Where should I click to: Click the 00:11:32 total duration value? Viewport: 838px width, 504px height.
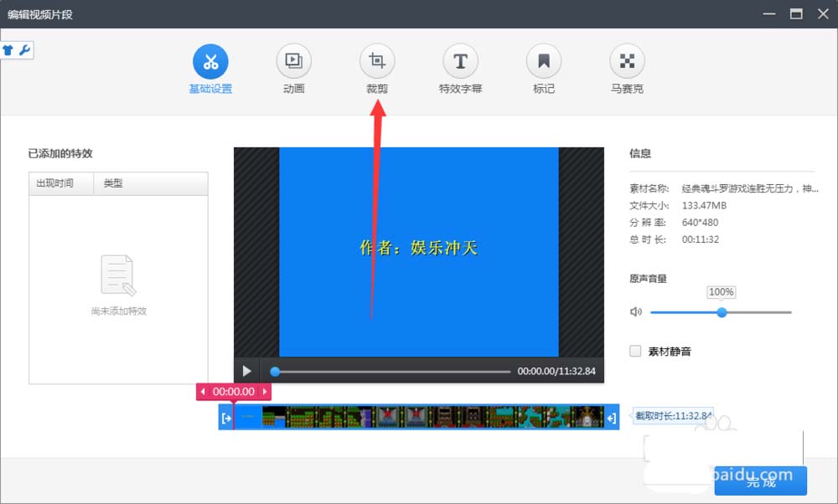click(x=700, y=239)
